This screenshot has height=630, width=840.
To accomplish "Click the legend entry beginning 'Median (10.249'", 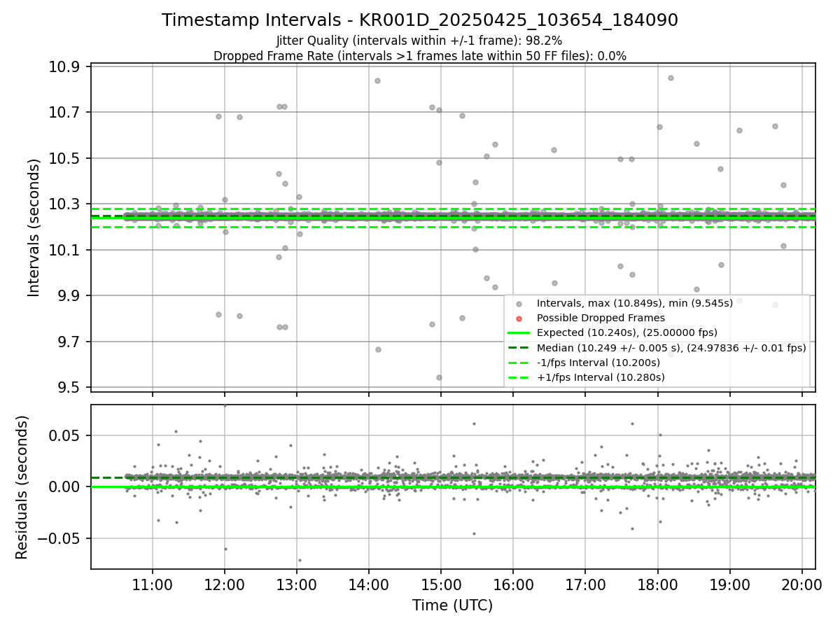I will click(x=671, y=347).
